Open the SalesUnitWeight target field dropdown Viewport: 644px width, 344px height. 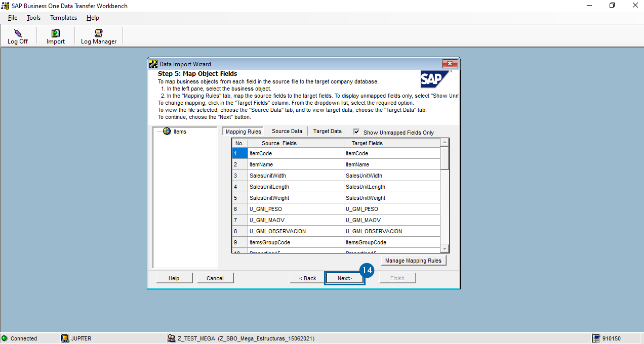(x=392, y=198)
